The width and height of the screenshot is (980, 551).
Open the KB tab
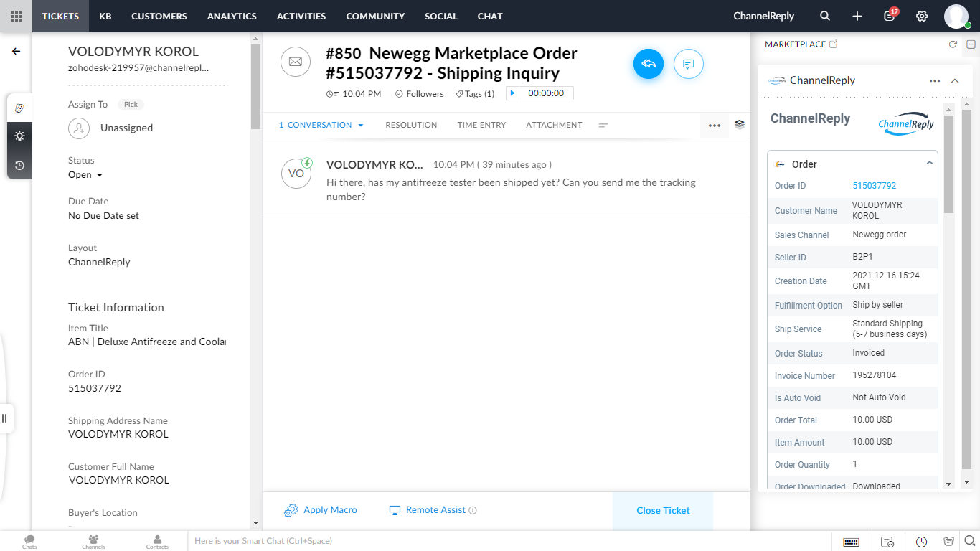[x=105, y=16]
